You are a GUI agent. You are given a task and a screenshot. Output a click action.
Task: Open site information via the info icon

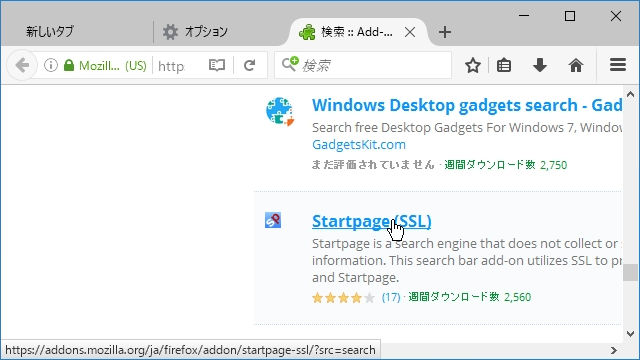click(51, 65)
